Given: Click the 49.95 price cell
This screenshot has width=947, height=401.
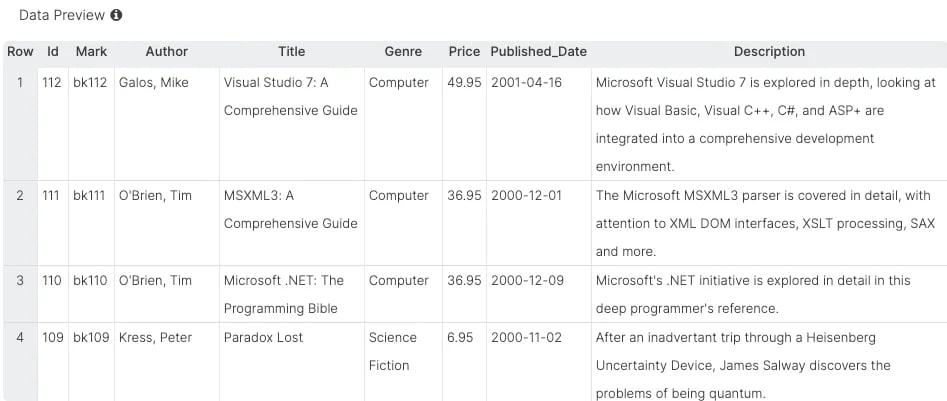Looking at the screenshot, I should (x=464, y=83).
